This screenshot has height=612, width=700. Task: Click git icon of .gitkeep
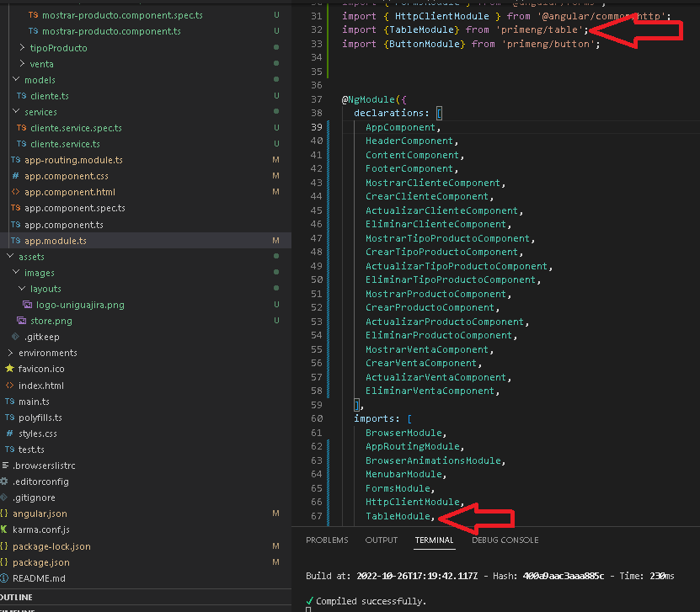[x=16, y=337]
